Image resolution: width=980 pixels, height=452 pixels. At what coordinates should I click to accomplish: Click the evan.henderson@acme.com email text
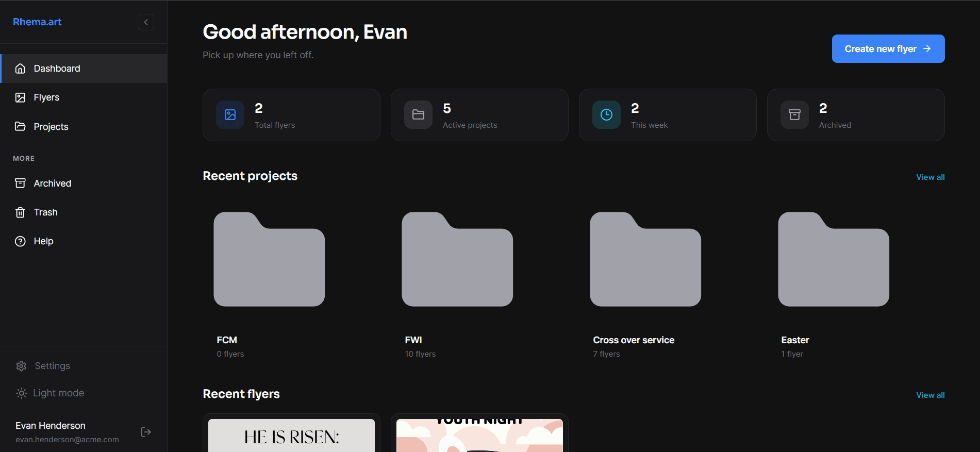click(67, 440)
